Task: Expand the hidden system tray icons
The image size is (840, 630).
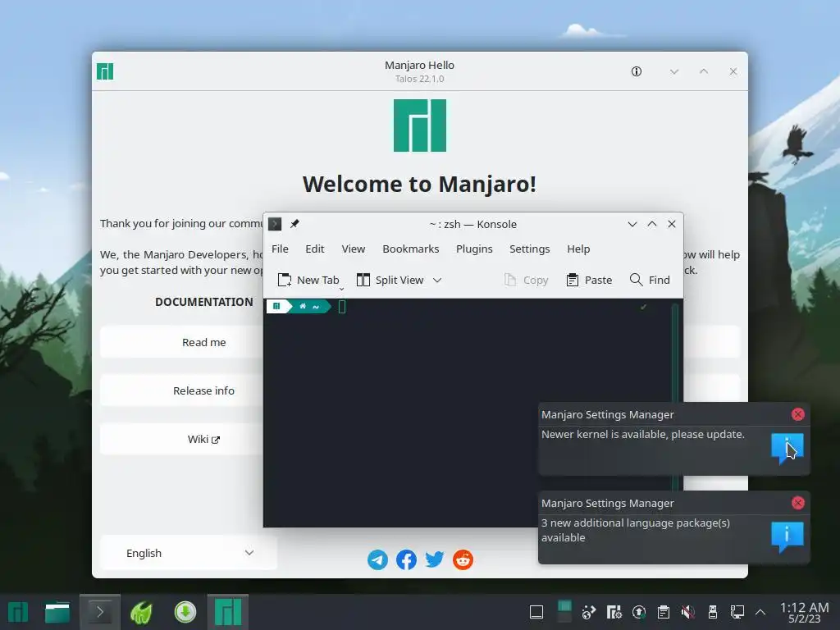Action: [760, 612]
